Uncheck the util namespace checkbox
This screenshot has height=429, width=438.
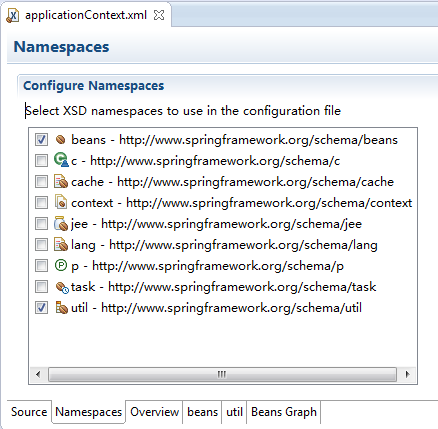coord(41,308)
